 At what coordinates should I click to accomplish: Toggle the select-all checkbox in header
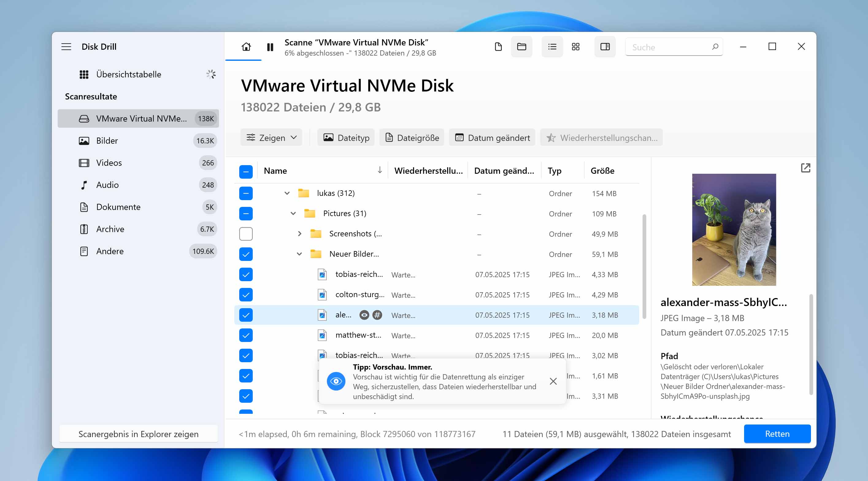pos(246,171)
